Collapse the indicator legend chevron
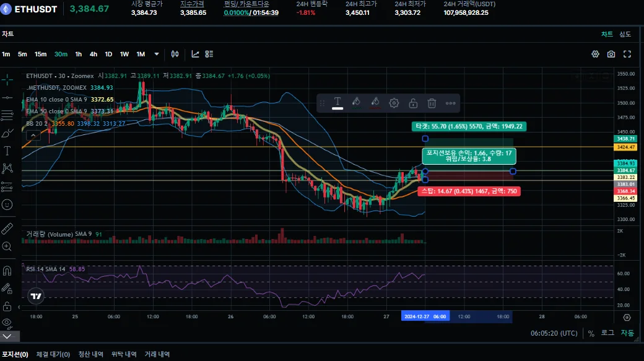 [x=33, y=135]
